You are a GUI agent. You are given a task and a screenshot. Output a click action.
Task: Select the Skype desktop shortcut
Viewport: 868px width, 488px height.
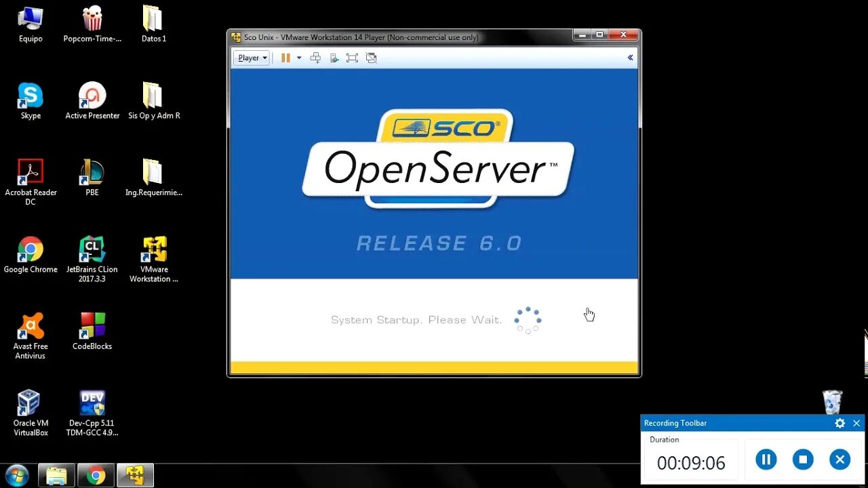coord(31,101)
